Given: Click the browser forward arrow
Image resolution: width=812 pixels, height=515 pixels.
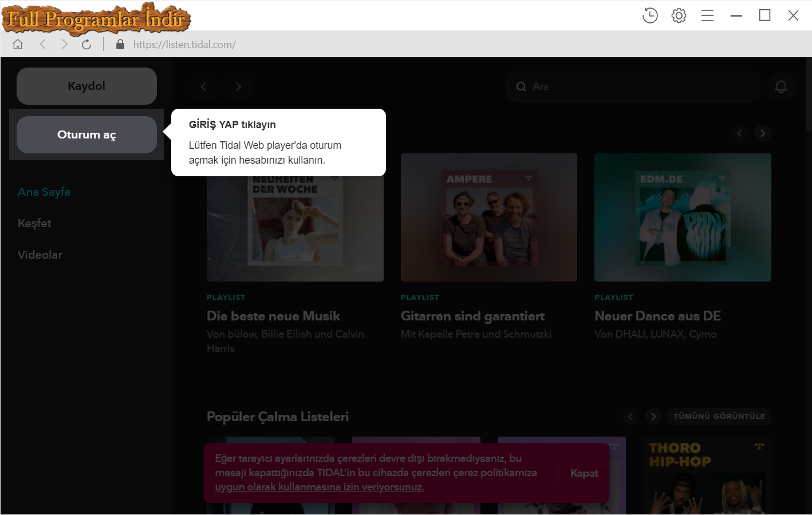Looking at the screenshot, I should point(64,43).
